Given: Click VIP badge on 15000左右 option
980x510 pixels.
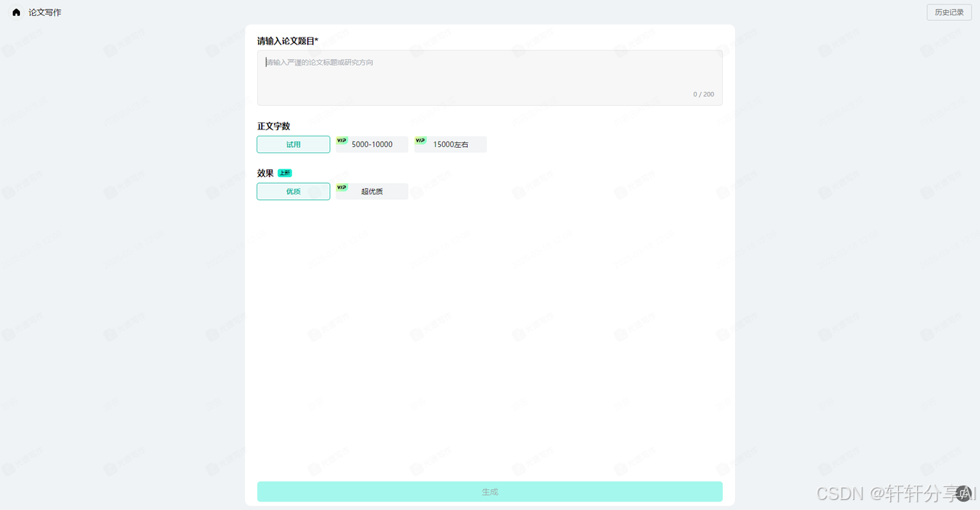Looking at the screenshot, I should point(420,140).
